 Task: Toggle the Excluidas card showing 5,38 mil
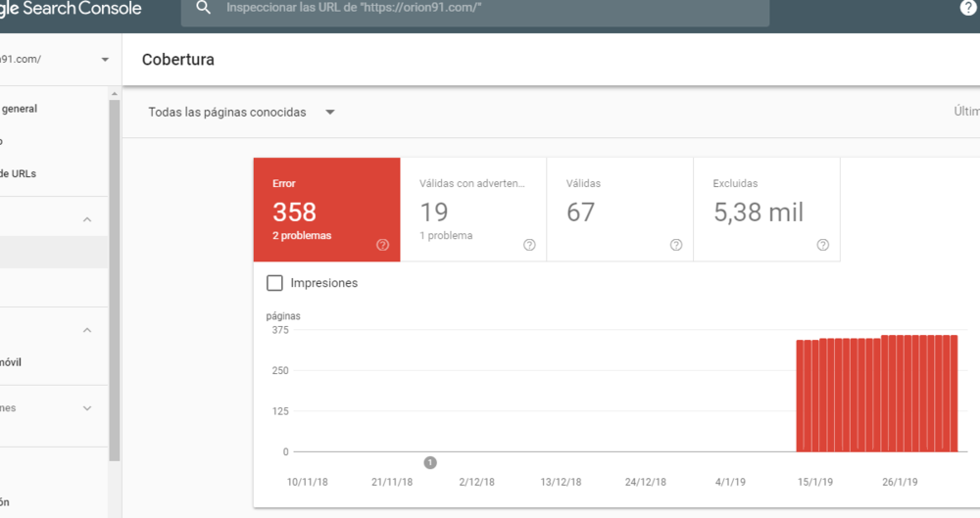point(767,210)
